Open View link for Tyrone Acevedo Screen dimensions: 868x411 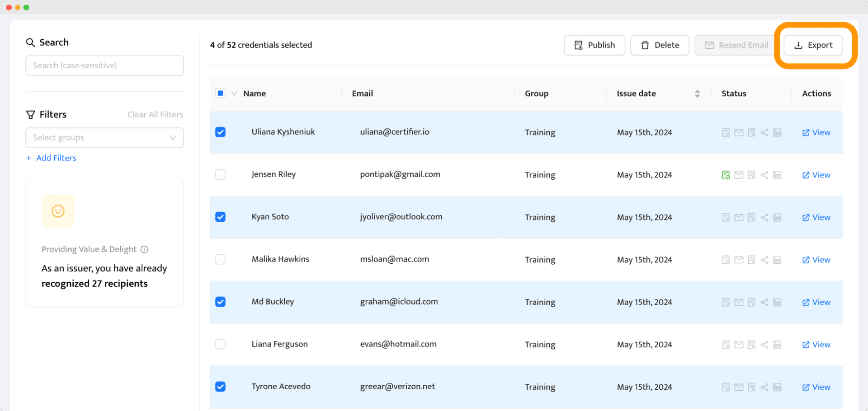[x=816, y=387]
